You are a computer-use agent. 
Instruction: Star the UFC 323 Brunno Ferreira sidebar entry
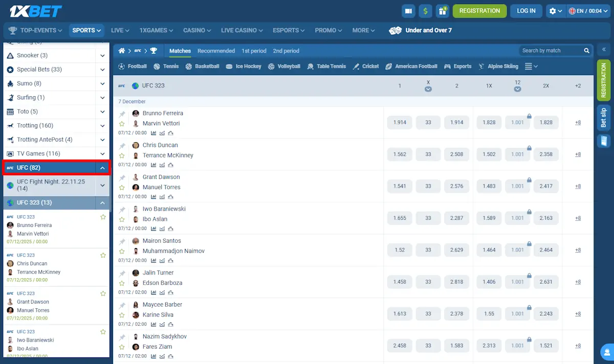coord(103,217)
